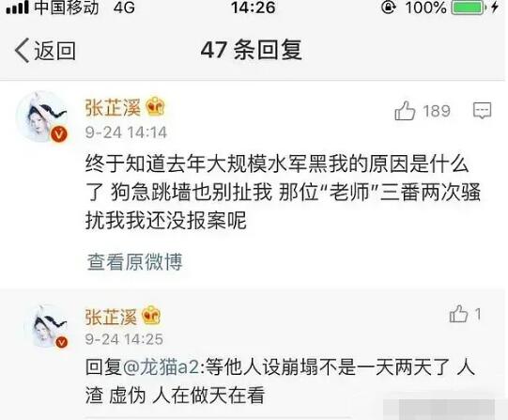This screenshot has height=420, width=508.
Task: Tap the 14:26 clock in status bar
Action: 254,8
